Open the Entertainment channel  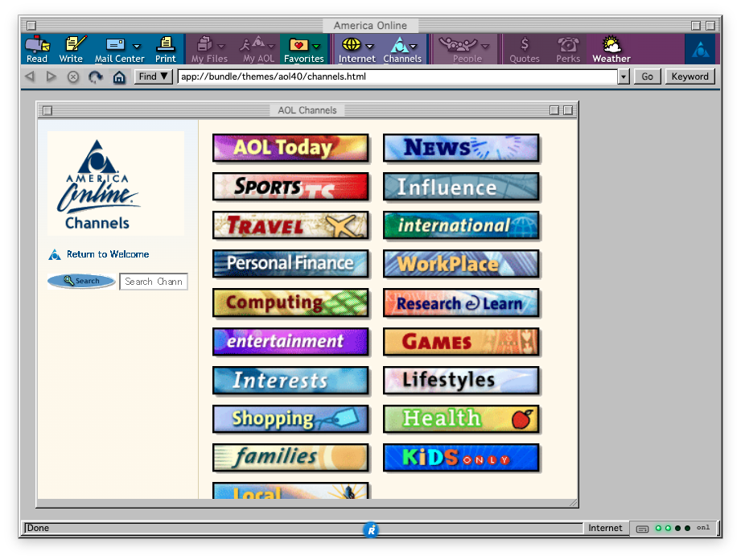click(290, 342)
